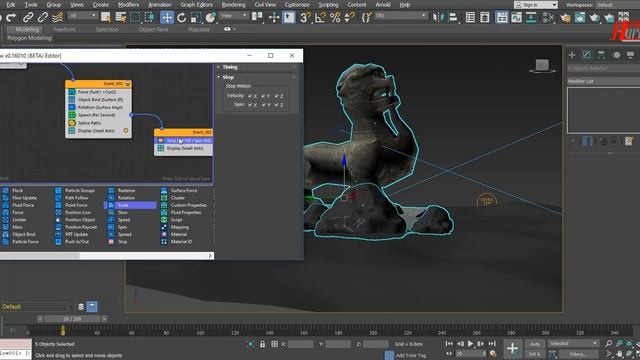640x360 pixels.
Task: Open the Schematic View toolbar icon
Action: pos(531,18)
